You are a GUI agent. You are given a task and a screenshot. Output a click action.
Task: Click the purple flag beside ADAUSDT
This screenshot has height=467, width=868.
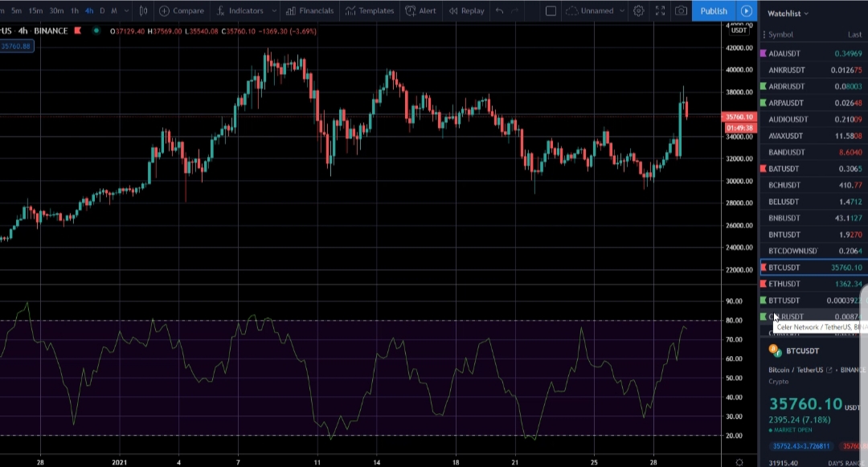tap(764, 54)
